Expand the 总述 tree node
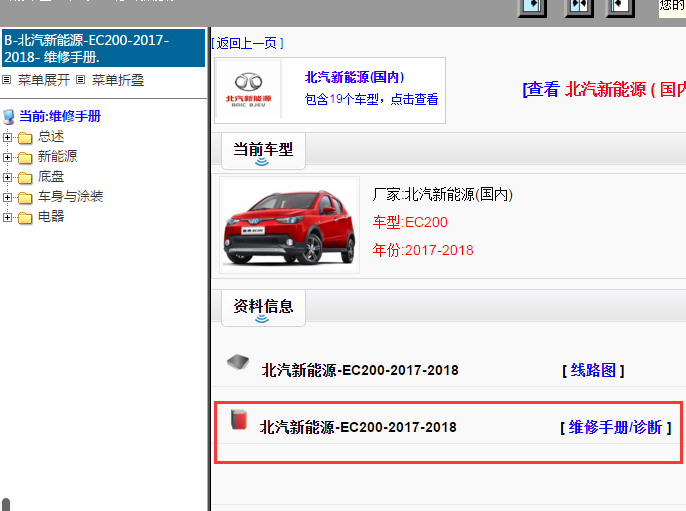 [7, 137]
